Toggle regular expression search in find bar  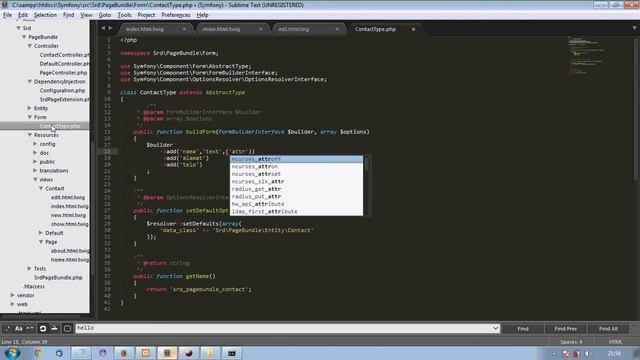click(x=7, y=329)
